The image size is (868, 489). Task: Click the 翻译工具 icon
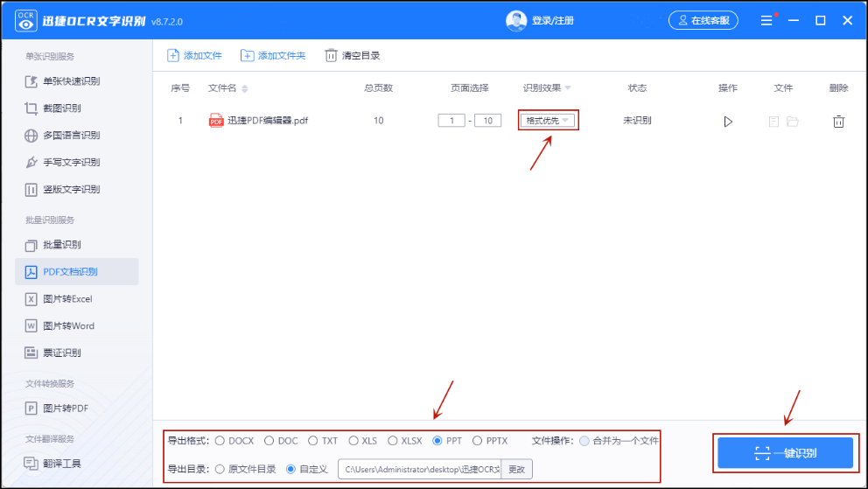click(31, 463)
